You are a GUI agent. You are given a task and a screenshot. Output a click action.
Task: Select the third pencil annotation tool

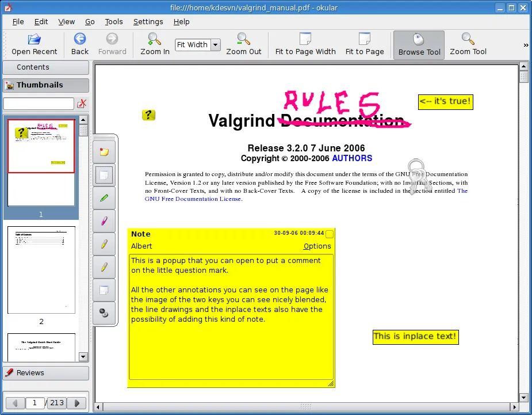(104, 244)
